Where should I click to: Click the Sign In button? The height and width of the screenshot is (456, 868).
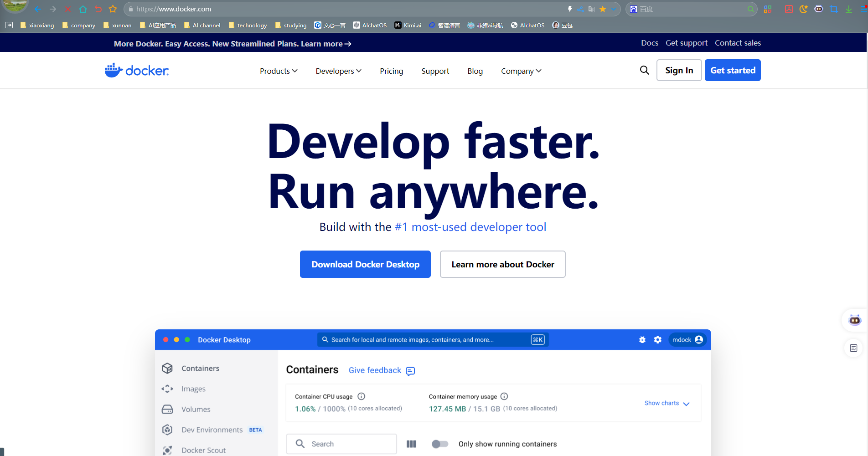[679, 70]
